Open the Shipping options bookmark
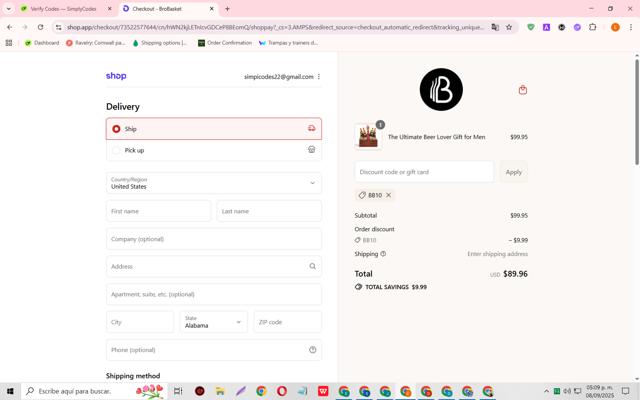The height and width of the screenshot is (400, 640). 160,43
